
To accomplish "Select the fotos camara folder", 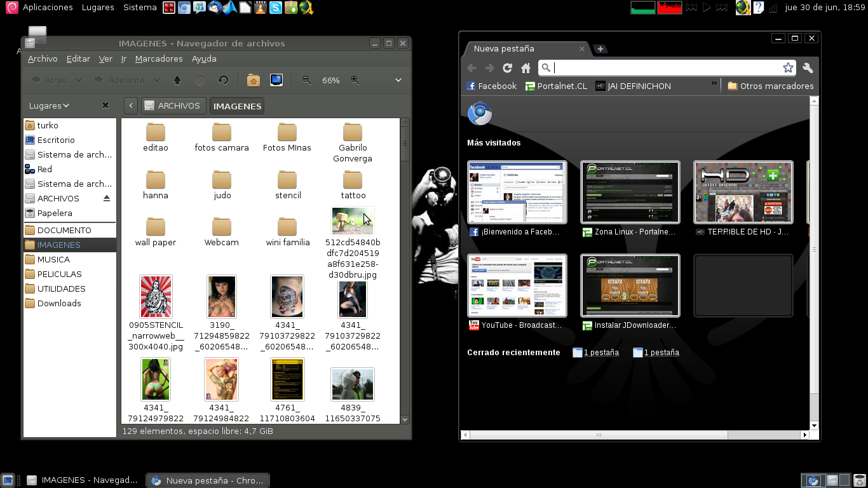I will pyautogui.click(x=222, y=138).
